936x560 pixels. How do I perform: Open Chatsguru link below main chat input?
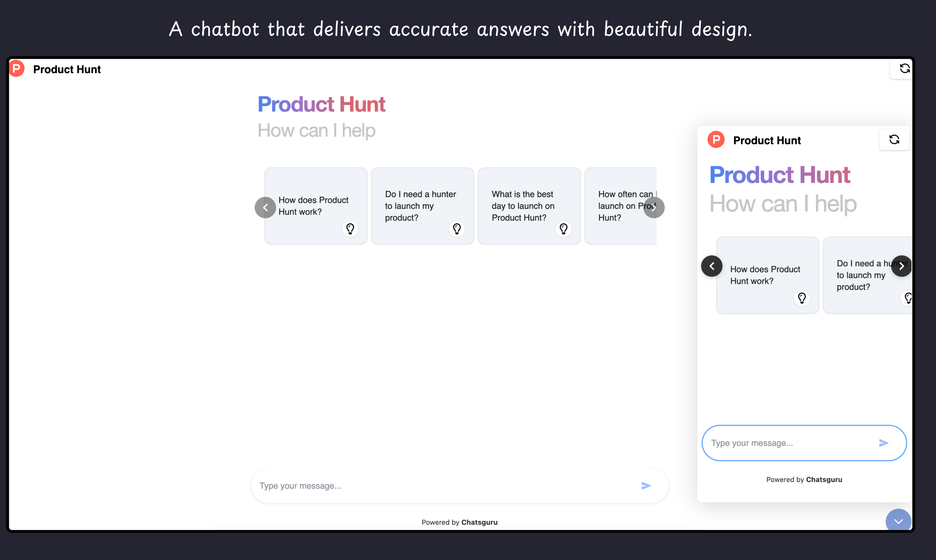(x=479, y=522)
